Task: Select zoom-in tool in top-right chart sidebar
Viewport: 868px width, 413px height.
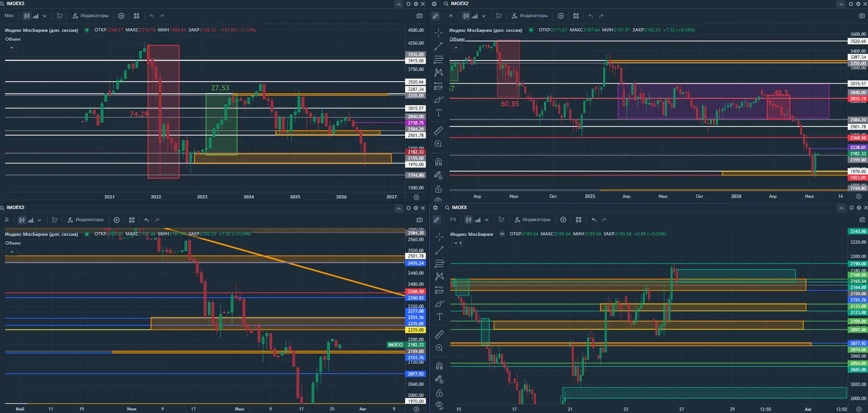Action: (439, 144)
